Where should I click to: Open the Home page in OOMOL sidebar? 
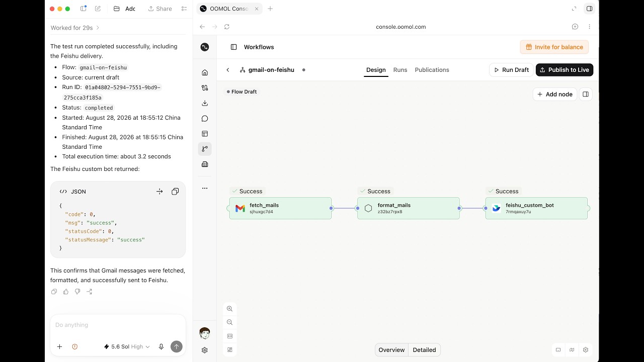pyautogui.click(x=205, y=72)
